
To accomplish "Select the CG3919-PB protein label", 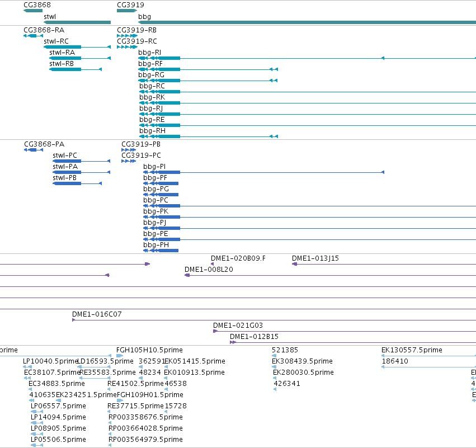I will [141, 144].
